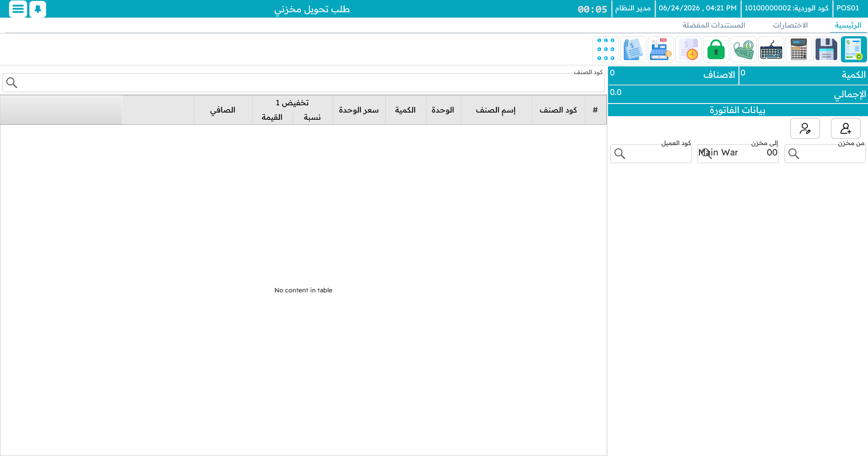Click search icon in كود العميل field
Screen dimensions: 868x456
click(x=620, y=154)
